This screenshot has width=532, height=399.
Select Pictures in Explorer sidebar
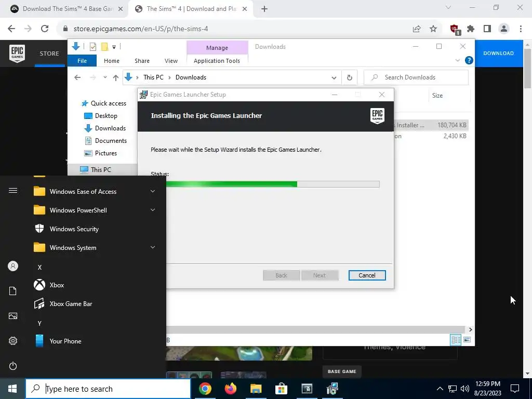point(106,153)
